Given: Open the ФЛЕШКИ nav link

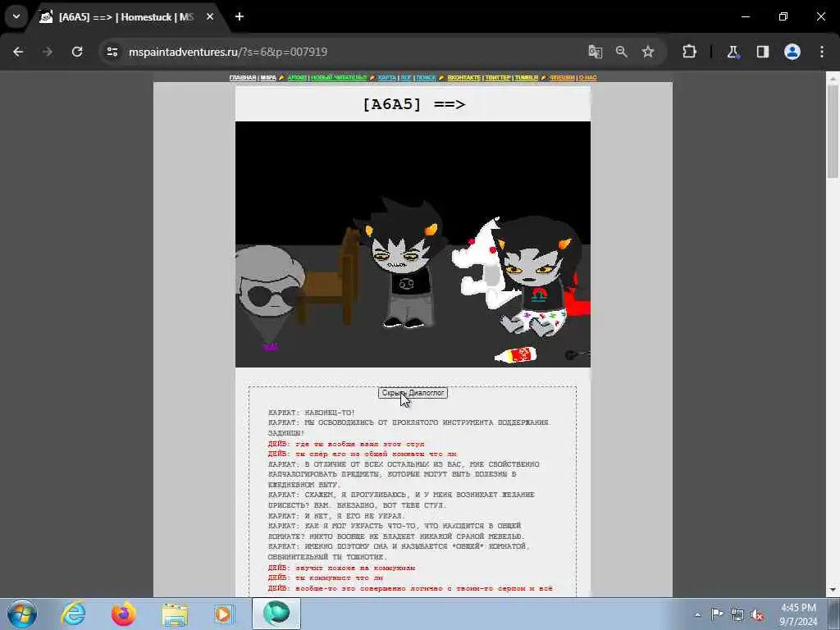Looking at the screenshot, I should pyautogui.click(x=562, y=78).
